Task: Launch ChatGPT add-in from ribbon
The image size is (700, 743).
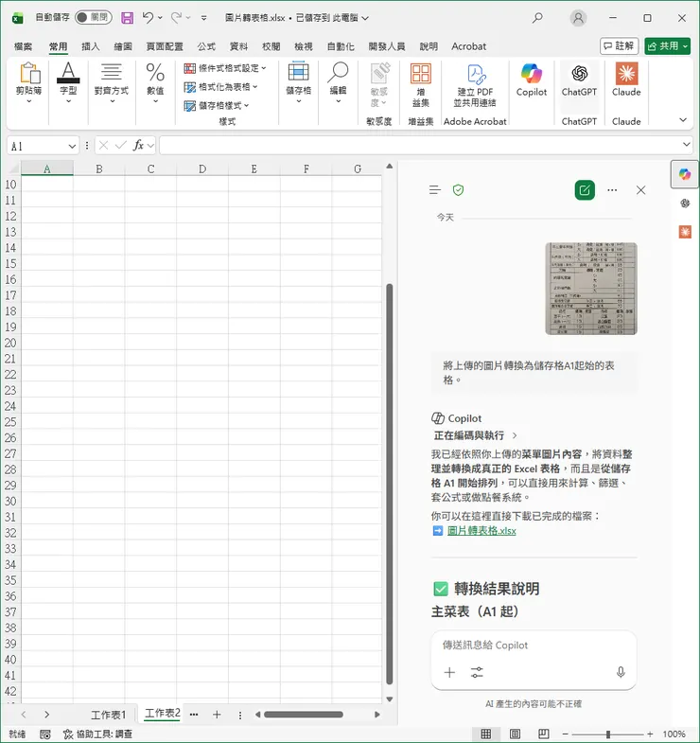Action: (579, 80)
